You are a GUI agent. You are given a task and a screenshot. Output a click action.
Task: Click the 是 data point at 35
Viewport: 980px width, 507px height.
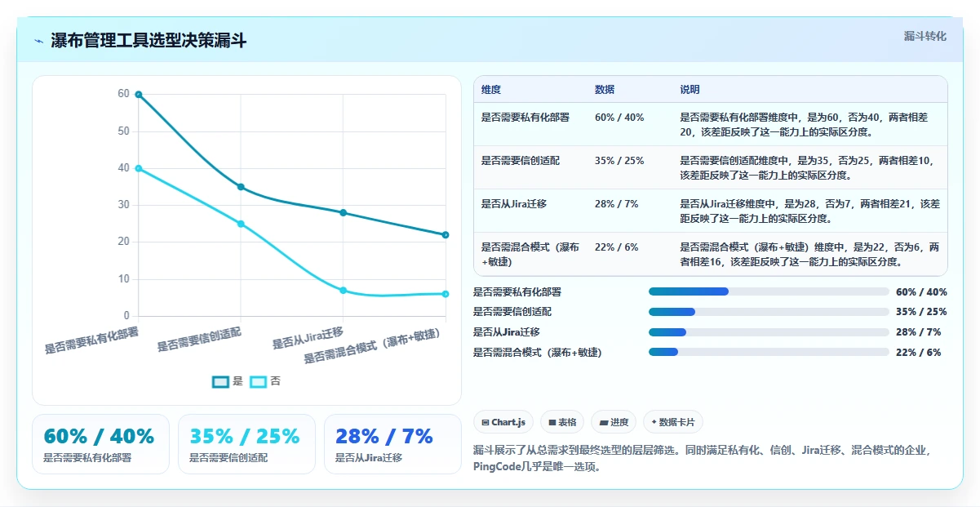[x=241, y=187]
